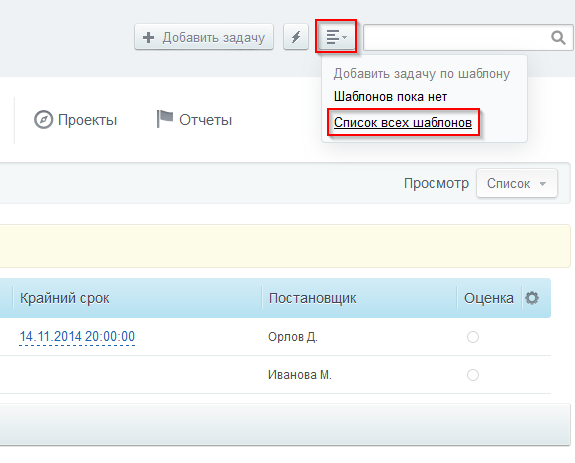Expand the Список view dropdown
The height and width of the screenshot is (463, 575).
(517, 183)
